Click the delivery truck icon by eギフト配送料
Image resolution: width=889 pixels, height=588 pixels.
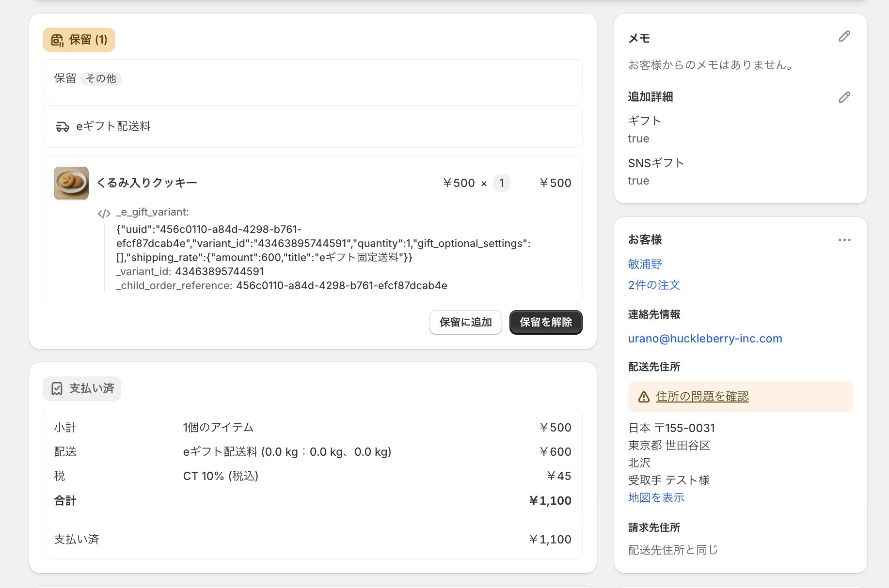[x=63, y=127]
